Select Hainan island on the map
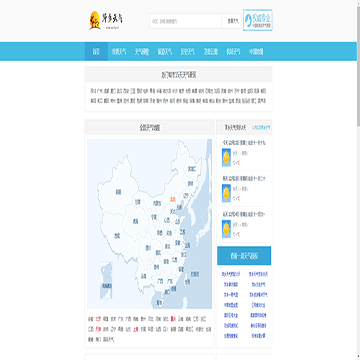The image size is (360, 360). point(159,303)
